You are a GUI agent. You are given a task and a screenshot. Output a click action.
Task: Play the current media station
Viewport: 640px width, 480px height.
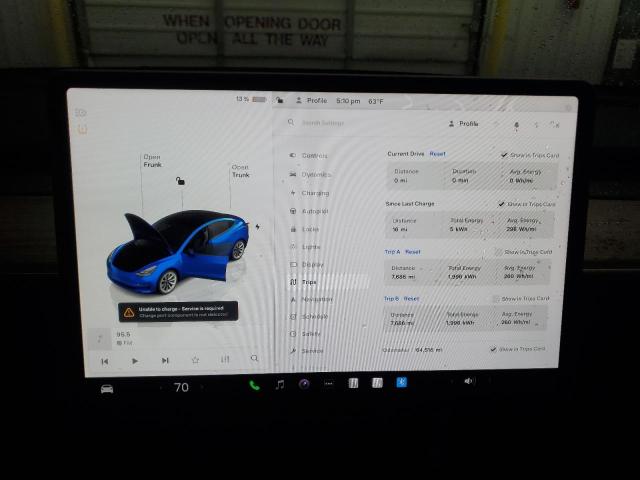(x=135, y=361)
